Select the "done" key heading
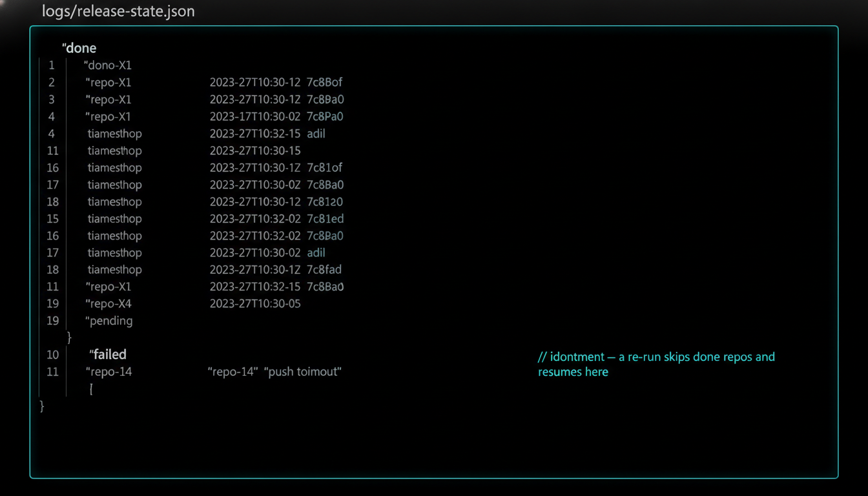Viewport: 868px width, 496px height. click(x=79, y=48)
